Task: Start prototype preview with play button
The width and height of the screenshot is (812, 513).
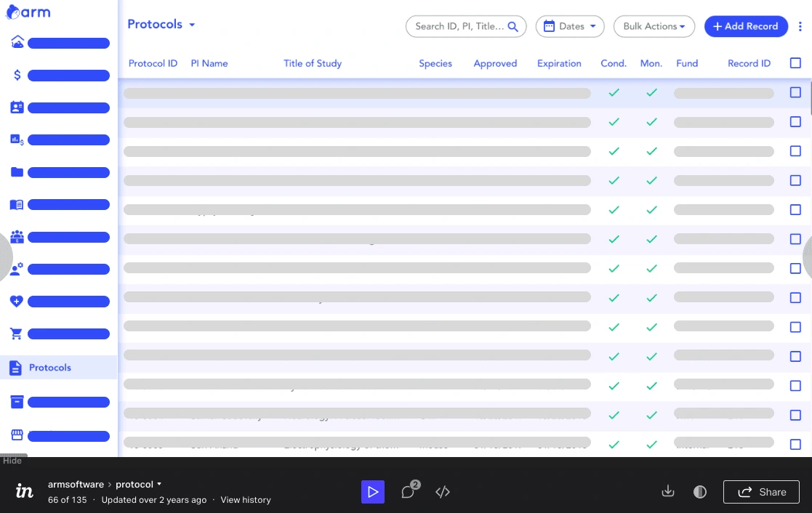Action: 373,492
